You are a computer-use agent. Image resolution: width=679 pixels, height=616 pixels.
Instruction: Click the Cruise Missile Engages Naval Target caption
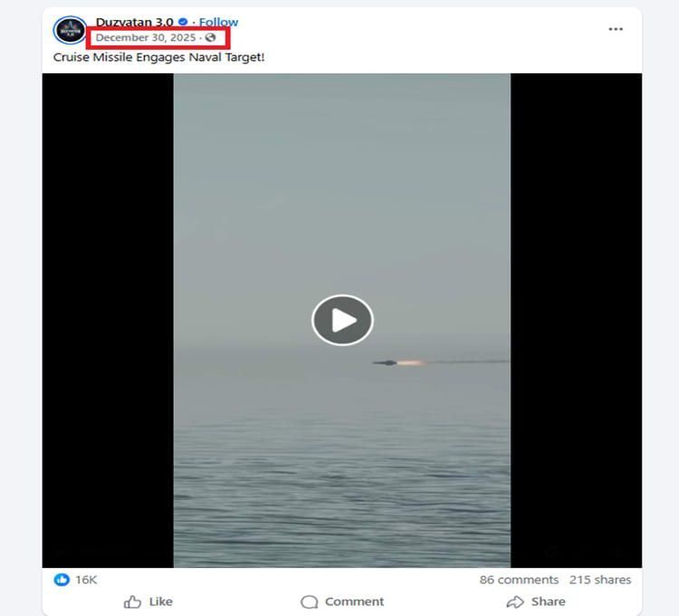coord(158,57)
